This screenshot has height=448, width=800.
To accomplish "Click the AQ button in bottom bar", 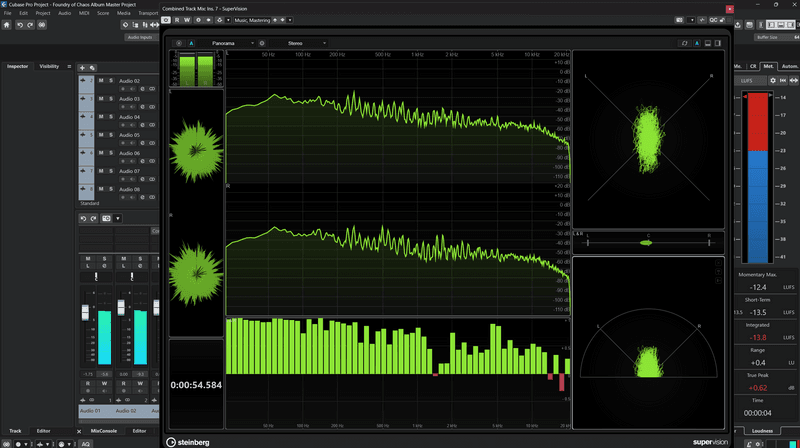I will 86,444.
